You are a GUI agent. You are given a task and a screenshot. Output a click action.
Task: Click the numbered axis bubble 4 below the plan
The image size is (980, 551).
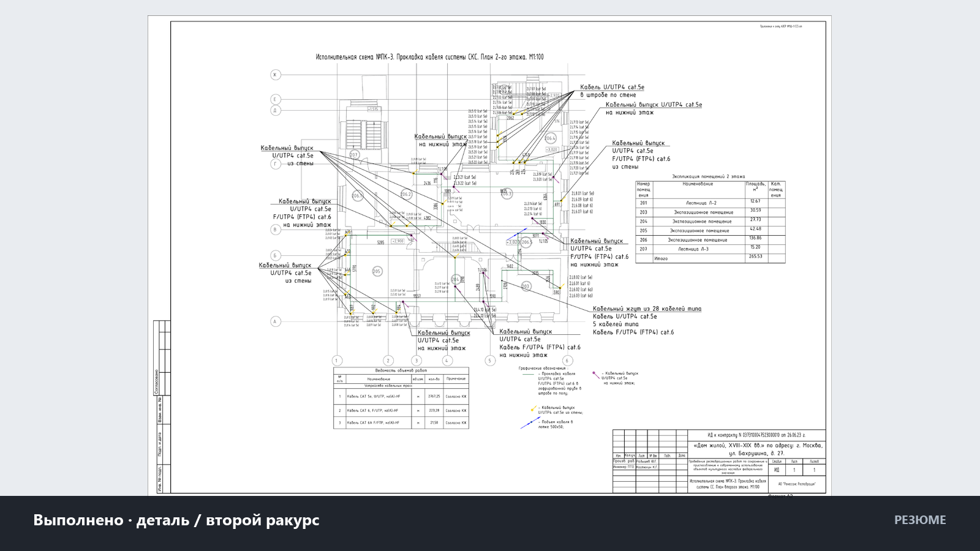click(447, 361)
